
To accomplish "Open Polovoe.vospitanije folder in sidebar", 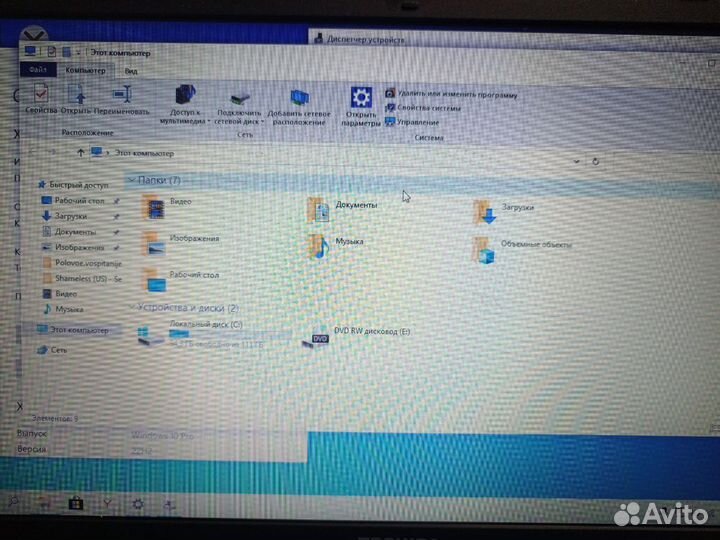I will [x=82, y=263].
